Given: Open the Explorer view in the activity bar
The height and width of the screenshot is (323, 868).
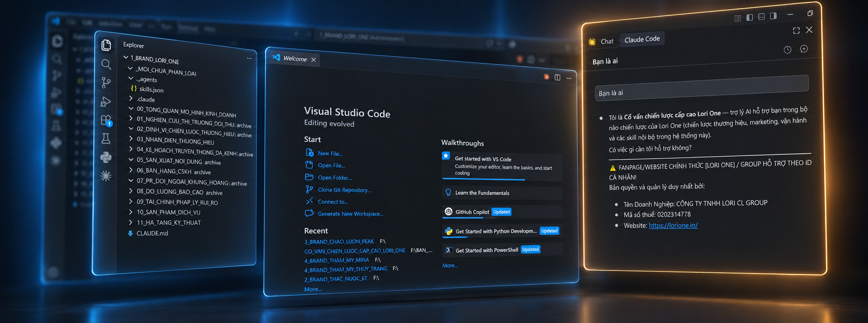Looking at the screenshot, I should point(106,45).
